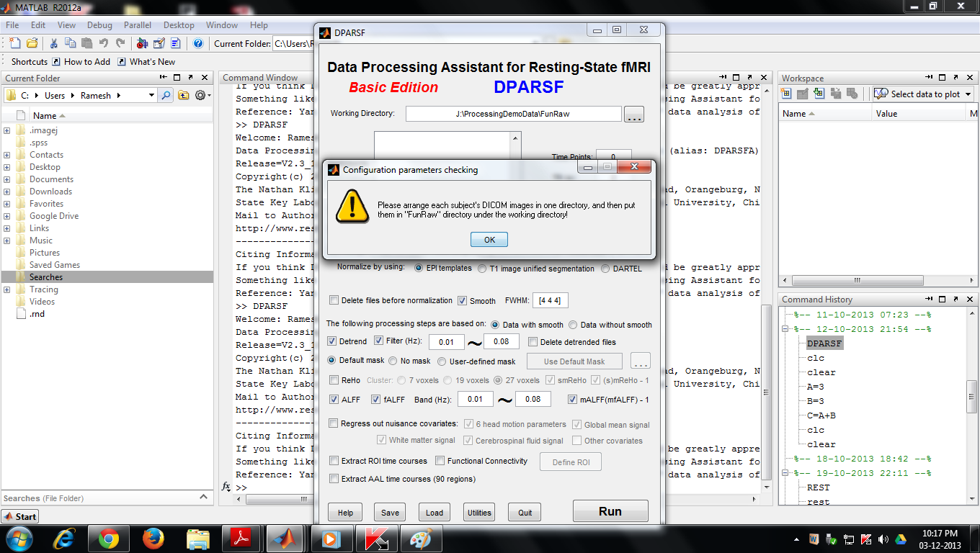Click the Undo arrow icon in MATLAB toolbar

(103, 43)
